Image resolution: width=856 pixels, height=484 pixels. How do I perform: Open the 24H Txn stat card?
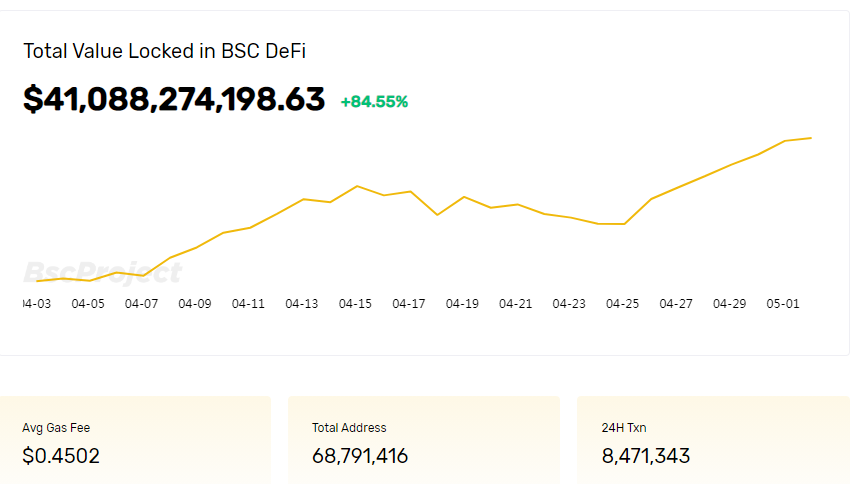(714, 440)
